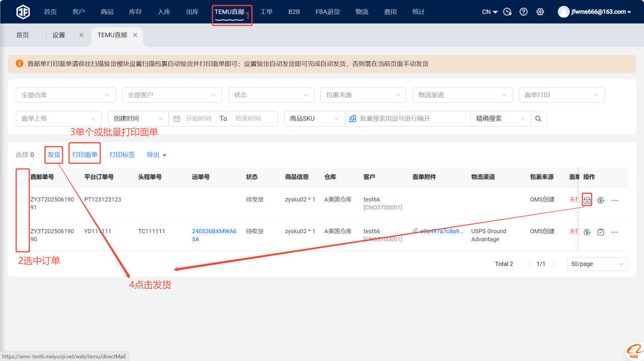This screenshot has width=644, height=361.
Task: Open the 物流渠道 filter dropdown
Action: pyautogui.click(x=462, y=95)
